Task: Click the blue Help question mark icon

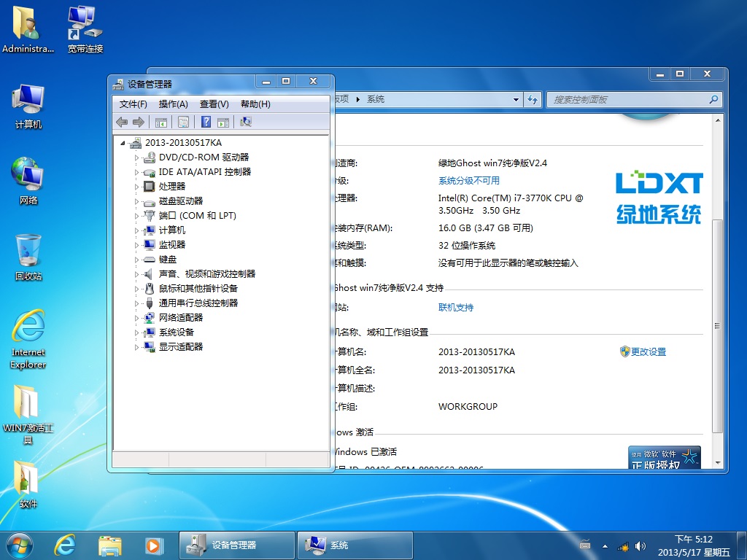Action: click(x=206, y=122)
